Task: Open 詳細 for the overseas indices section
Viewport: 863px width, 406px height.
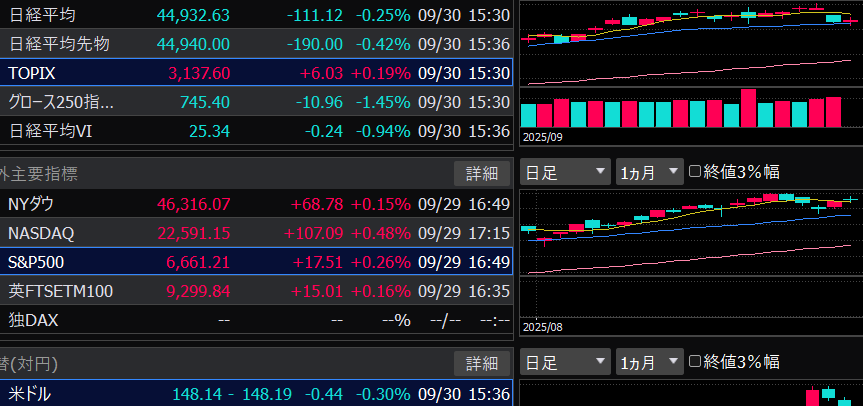Action: pos(481,173)
